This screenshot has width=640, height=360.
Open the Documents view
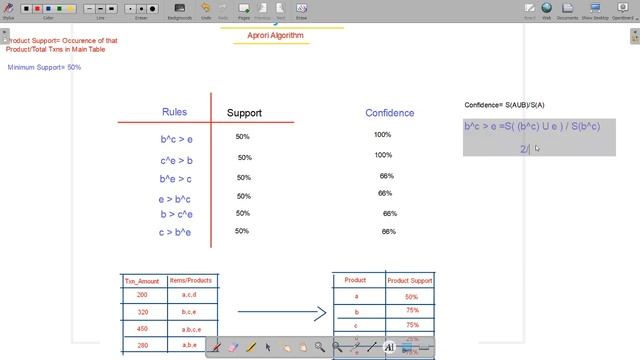(x=567, y=11)
